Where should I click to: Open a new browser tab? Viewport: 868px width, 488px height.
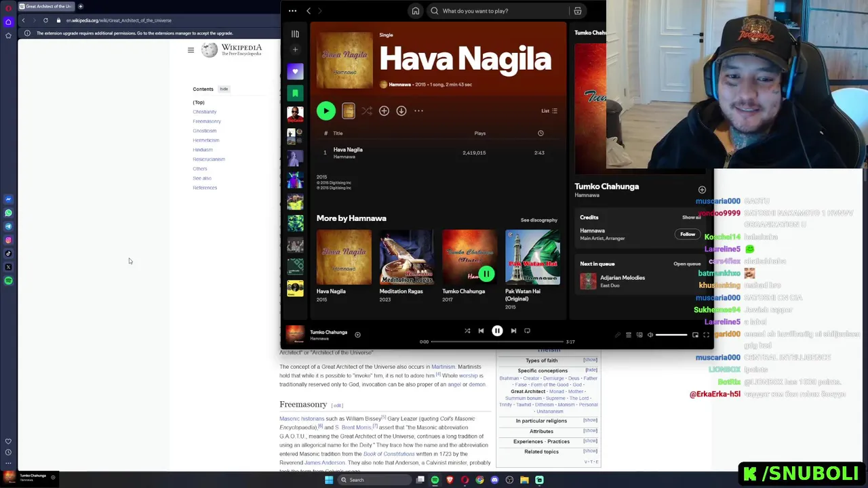(x=80, y=6)
